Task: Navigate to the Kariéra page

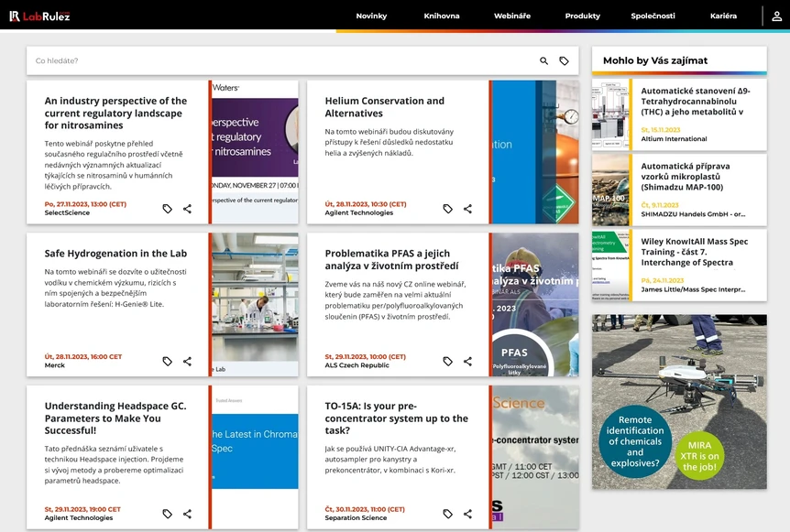Action: pyautogui.click(x=723, y=16)
